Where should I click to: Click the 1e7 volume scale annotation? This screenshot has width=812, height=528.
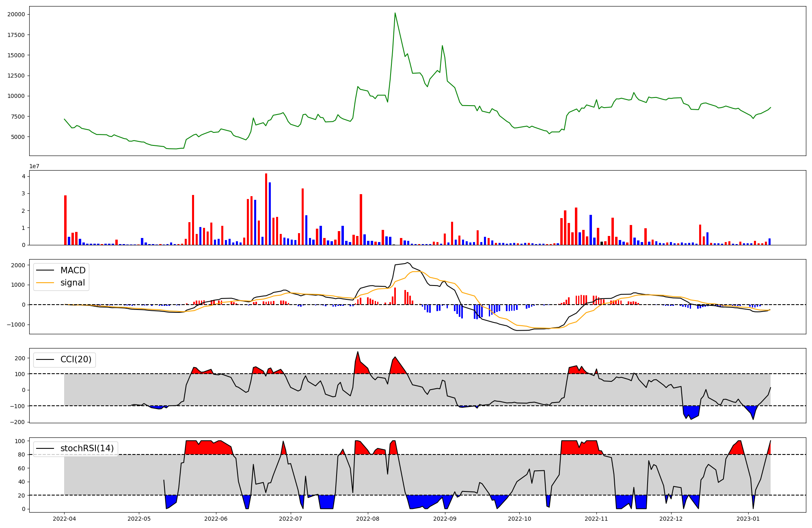pos(34,167)
